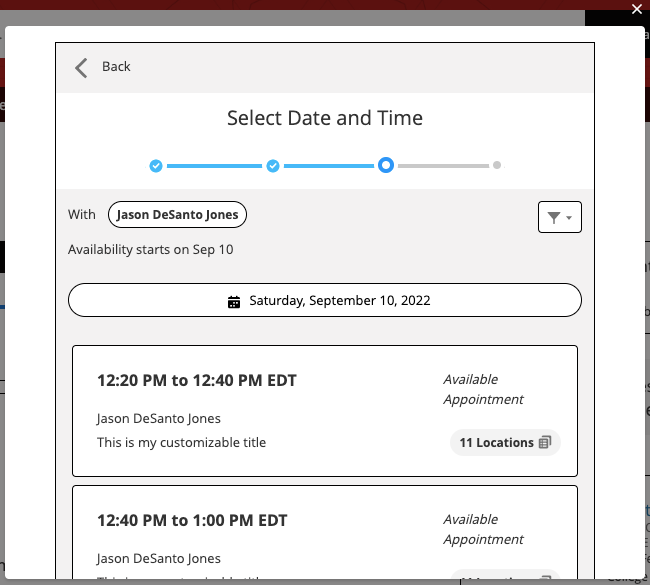Click Available Appointment label in 12:20 PM card
Image resolution: width=650 pixels, height=585 pixels.
pyautogui.click(x=483, y=389)
